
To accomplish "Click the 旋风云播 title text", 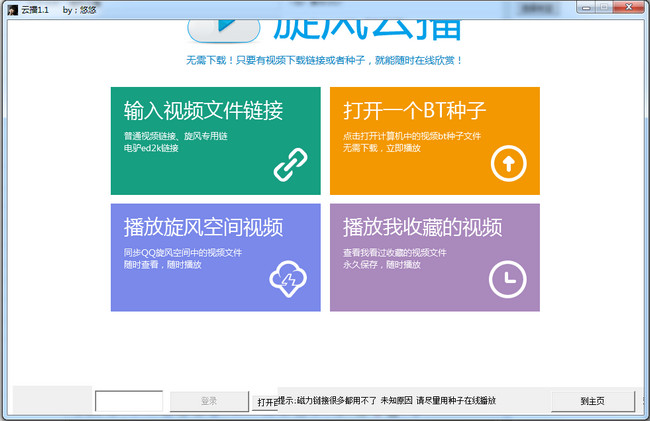I will (367, 30).
